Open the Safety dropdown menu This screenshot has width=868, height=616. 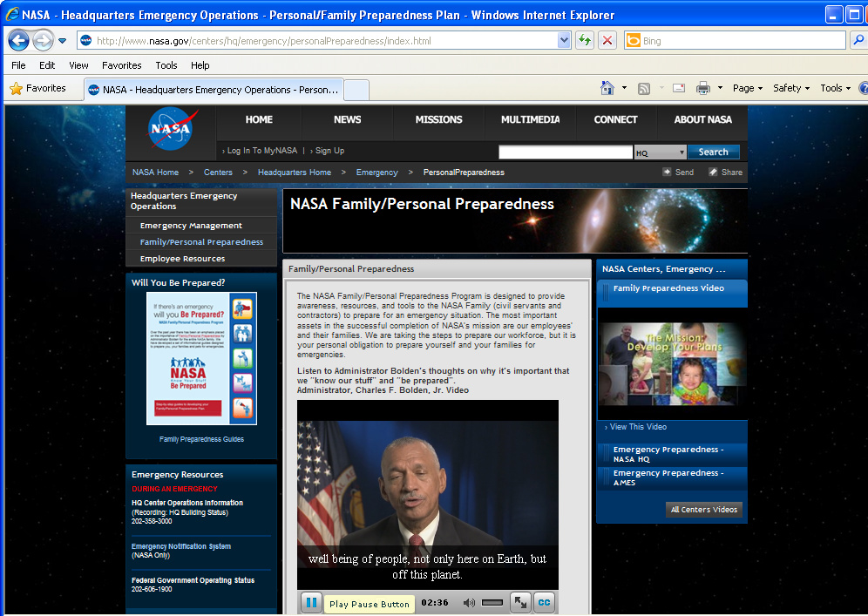[791, 88]
